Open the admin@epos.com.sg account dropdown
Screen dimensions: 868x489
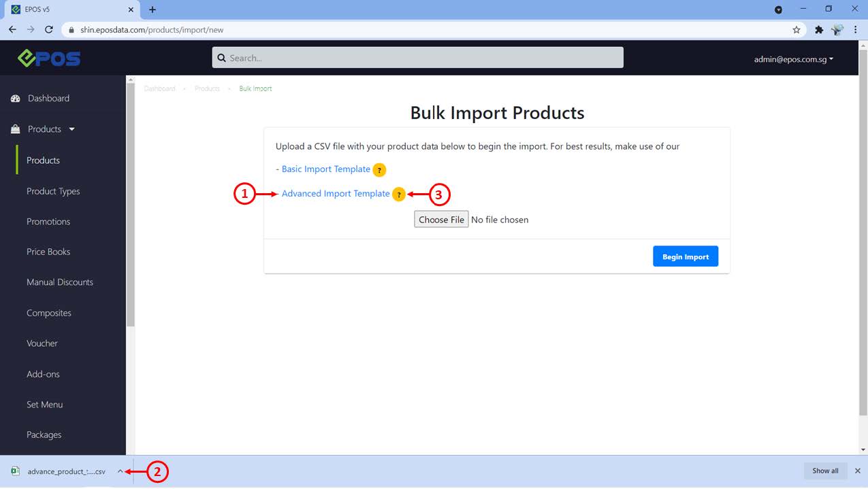click(793, 59)
